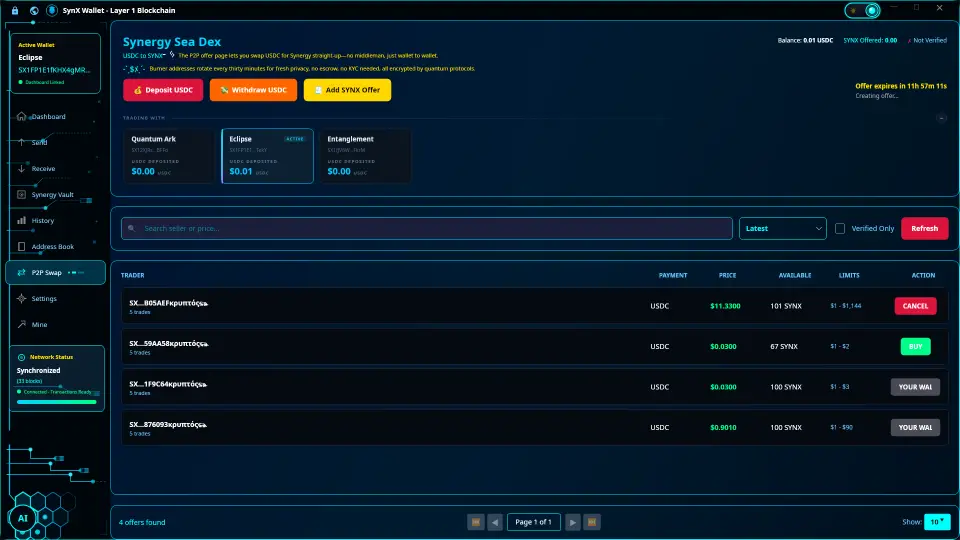
Task: Click the PRICE column header
Action: coord(727,276)
